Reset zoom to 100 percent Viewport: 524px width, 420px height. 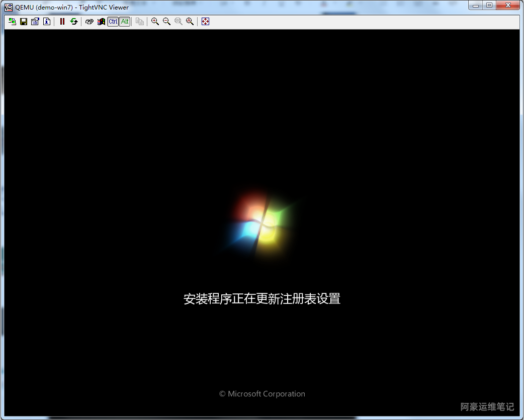coord(179,22)
